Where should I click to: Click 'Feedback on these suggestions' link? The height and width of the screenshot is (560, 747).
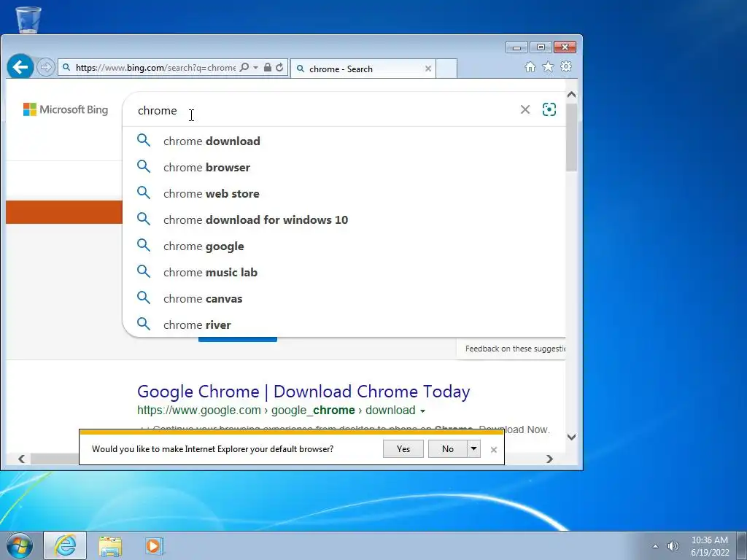[515, 349]
